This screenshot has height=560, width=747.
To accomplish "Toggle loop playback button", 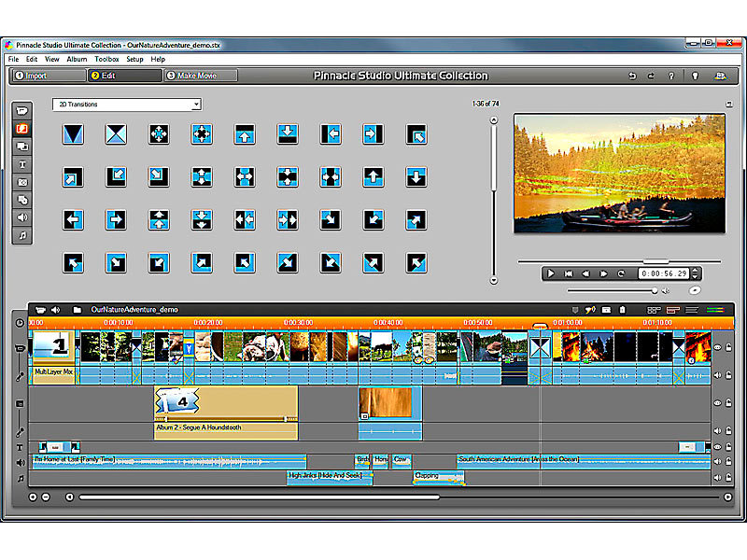I will (x=621, y=273).
